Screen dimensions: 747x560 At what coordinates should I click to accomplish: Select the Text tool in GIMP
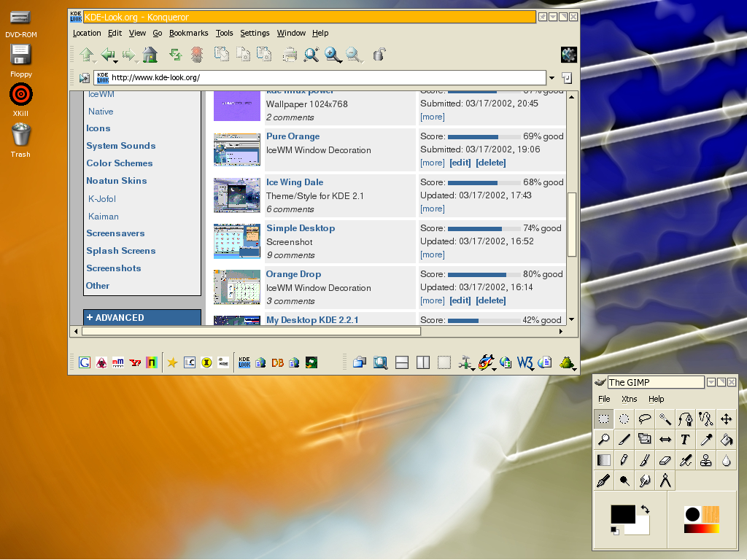(686, 440)
